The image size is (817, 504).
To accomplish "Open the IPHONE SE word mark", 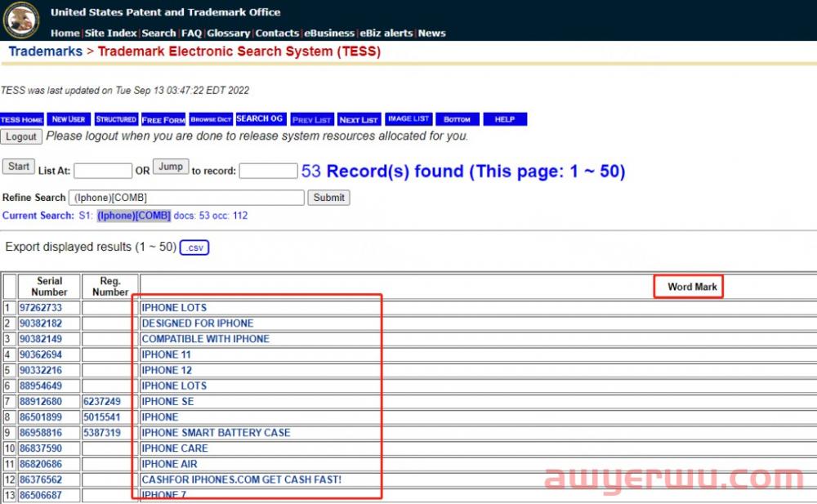I will coord(167,401).
